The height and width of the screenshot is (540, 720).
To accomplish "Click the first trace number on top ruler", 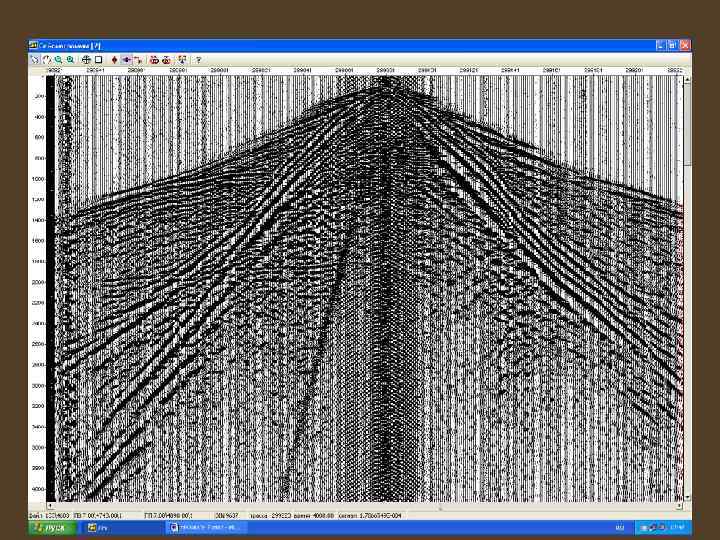I will click(54, 70).
